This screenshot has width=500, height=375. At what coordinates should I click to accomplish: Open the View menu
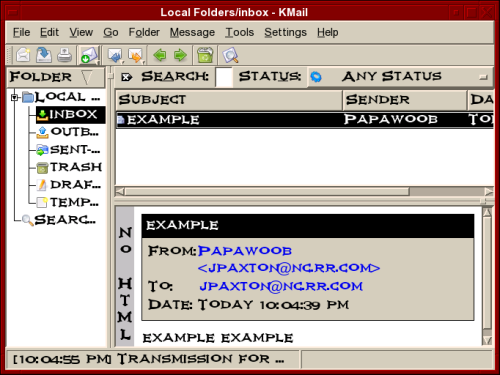tap(81, 32)
